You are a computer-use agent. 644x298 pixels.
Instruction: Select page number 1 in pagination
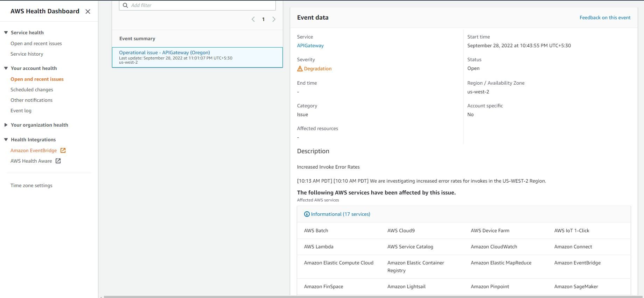(263, 19)
